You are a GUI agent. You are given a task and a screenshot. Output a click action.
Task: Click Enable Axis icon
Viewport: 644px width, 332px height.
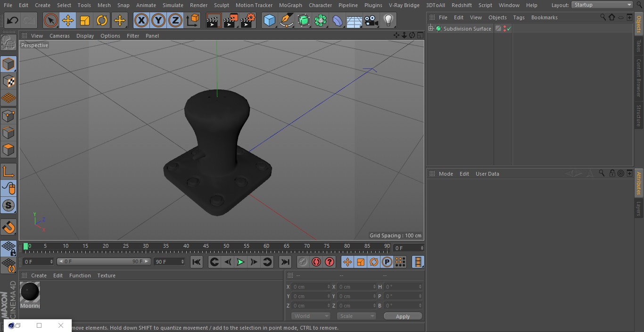click(x=8, y=171)
